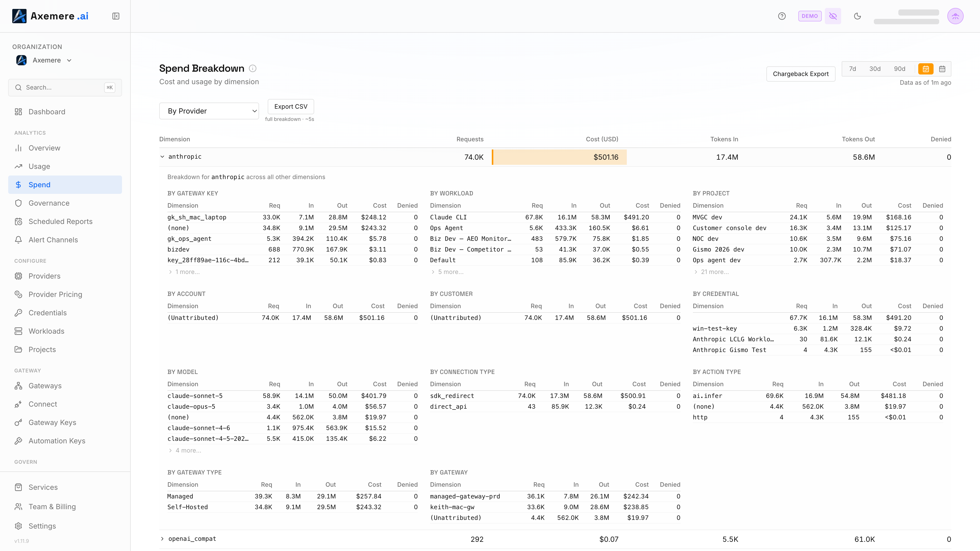This screenshot has width=980, height=551.
Task: Click the Cost (USD) column header
Action: coord(602,139)
